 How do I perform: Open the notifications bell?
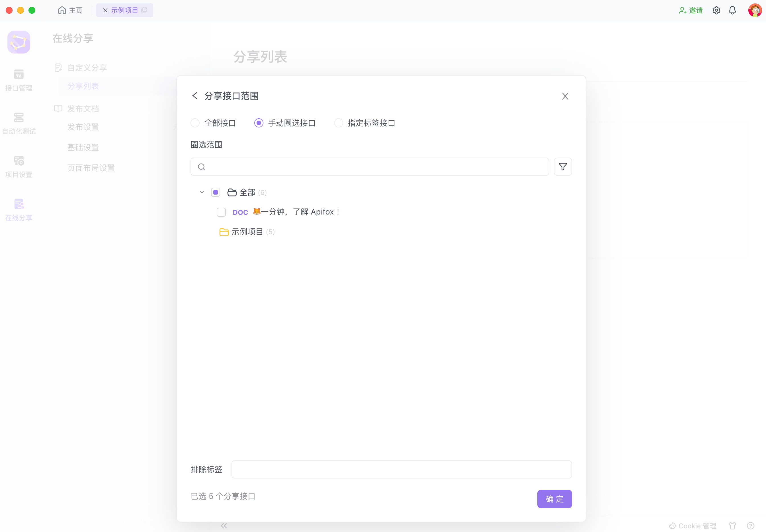[732, 10]
